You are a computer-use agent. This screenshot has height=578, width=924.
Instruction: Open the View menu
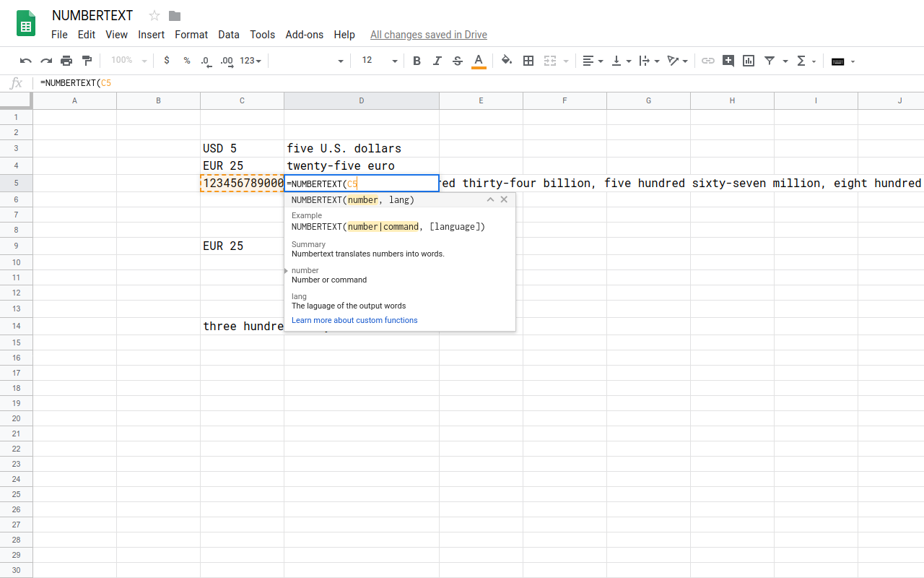coord(116,35)
